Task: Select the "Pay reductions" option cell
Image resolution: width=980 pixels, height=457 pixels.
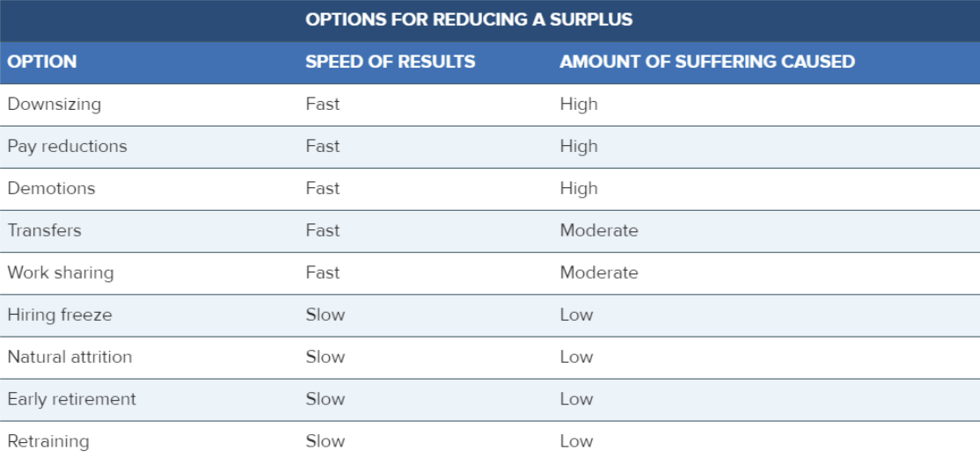Action: click(67, 146)
